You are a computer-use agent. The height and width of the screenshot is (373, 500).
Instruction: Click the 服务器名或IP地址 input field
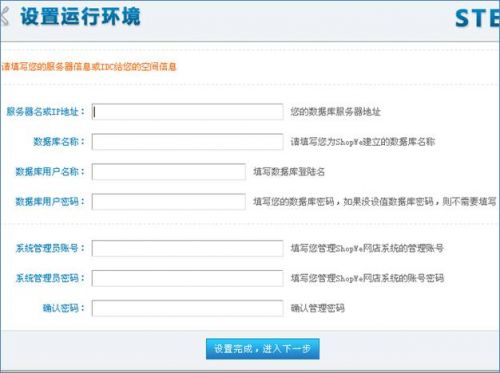pyautogui.click(x=188, y=112)
